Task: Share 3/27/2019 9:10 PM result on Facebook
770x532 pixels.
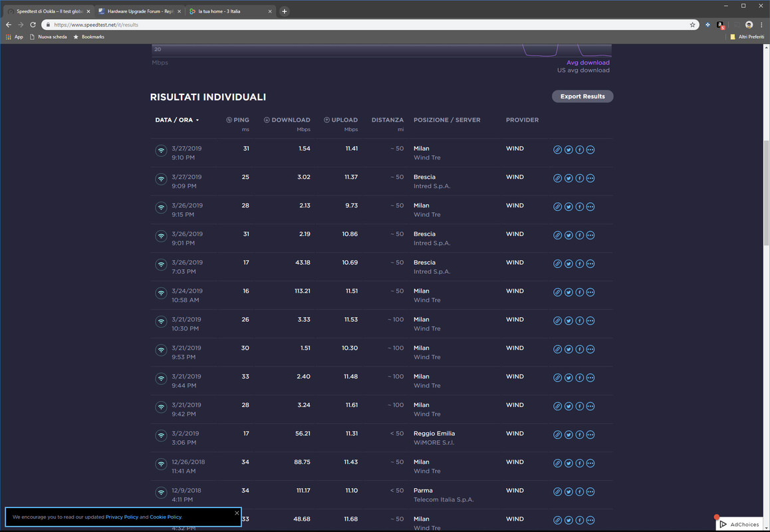Action: [x=579, y=150]
